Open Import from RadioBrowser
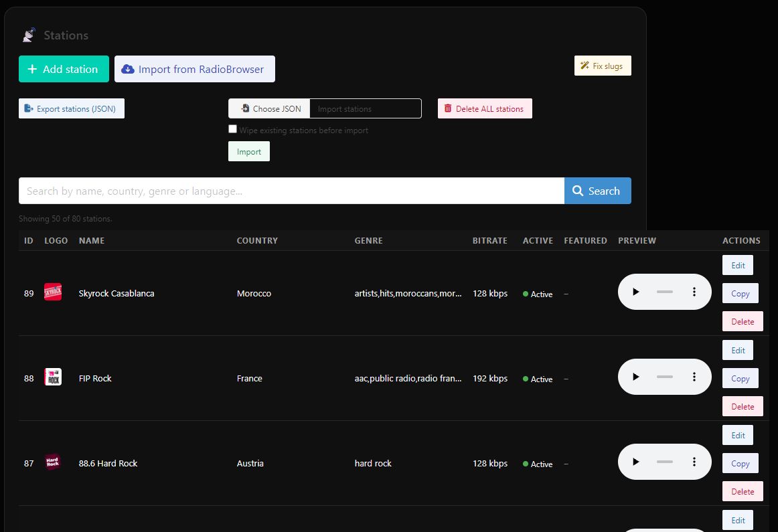Viewport: 778px width, 532px height. point(194,69)
